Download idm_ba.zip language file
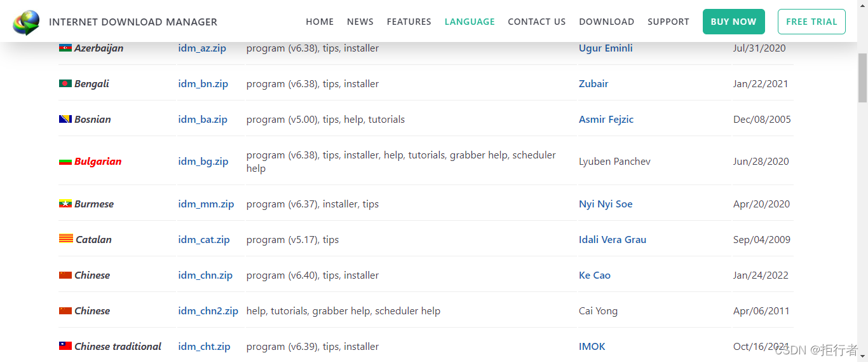This screenshot has width=868, height=362. [x=203, y=120]
